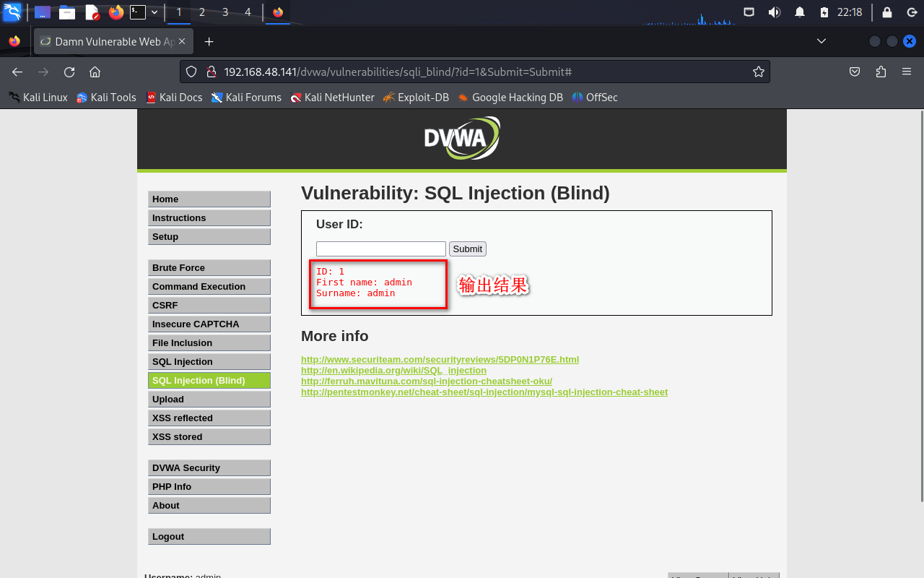Click the volume icon in the panel
Image resolution: width=924 pixels, height=578 pixels.
[774, 12]
